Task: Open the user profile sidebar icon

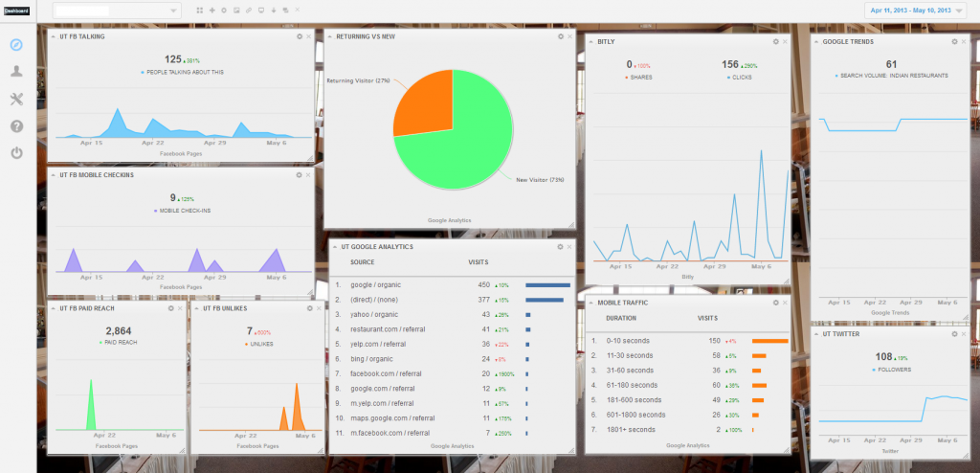Action: [16, 71]
